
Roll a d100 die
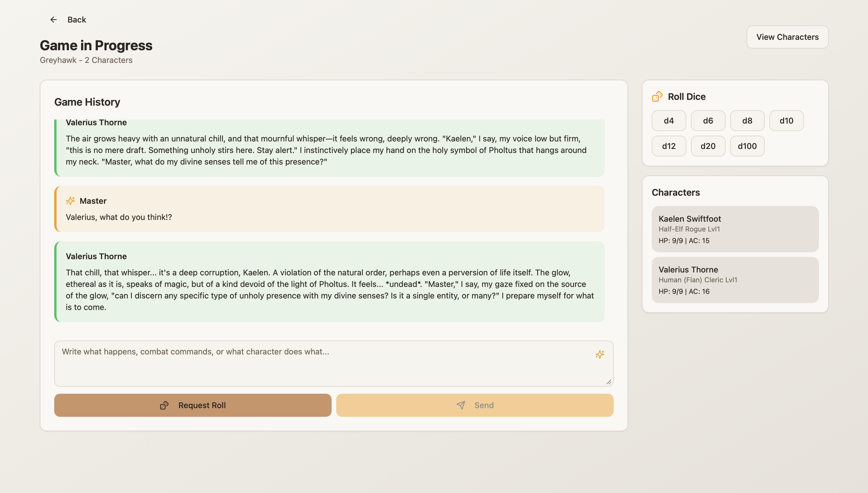[747, 146]
